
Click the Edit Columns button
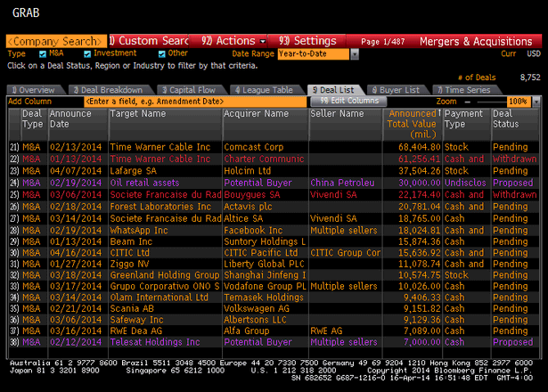[348, 101]
